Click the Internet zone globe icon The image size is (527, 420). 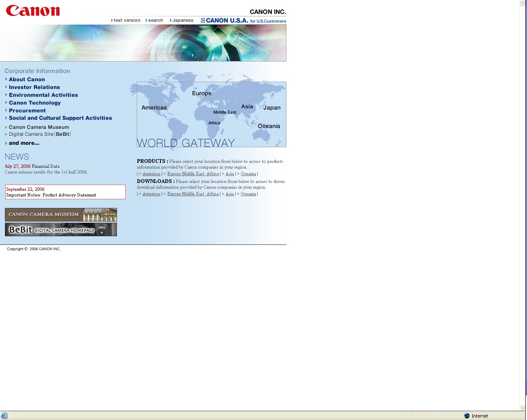(467, 416)
